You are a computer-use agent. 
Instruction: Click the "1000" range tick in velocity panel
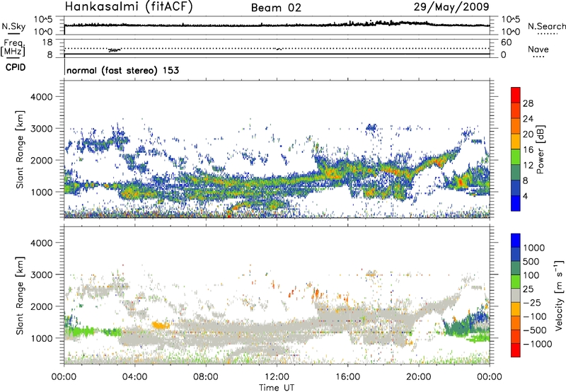(41, 338)
